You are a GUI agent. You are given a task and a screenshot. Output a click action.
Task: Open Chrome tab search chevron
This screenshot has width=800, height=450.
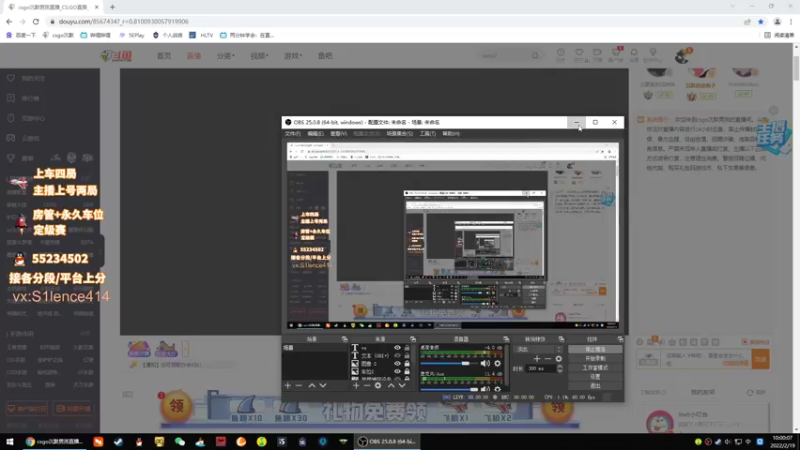coord(733,7)
